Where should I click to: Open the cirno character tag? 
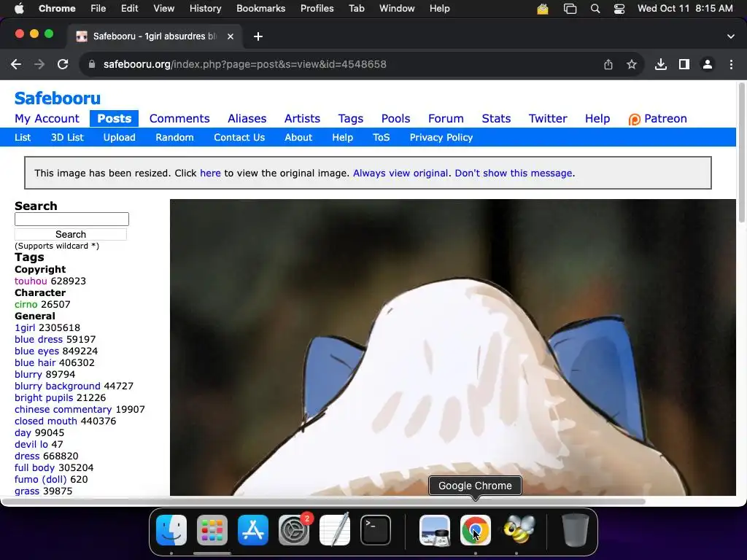[x=26, y=304]
